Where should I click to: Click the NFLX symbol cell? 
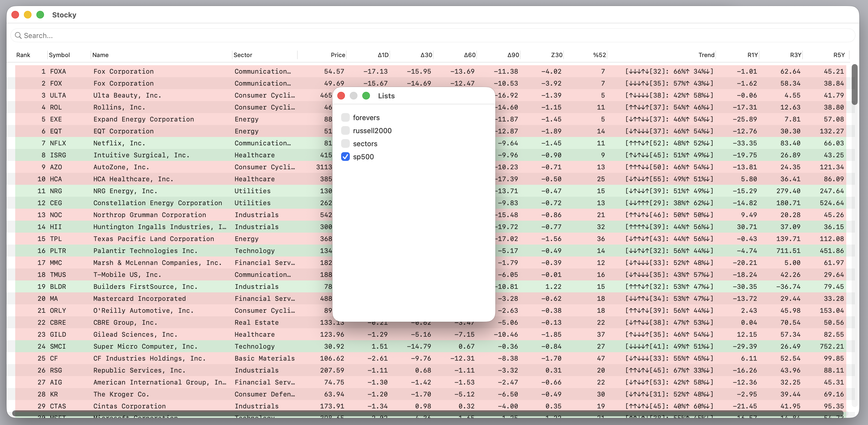tap(58, 143)
